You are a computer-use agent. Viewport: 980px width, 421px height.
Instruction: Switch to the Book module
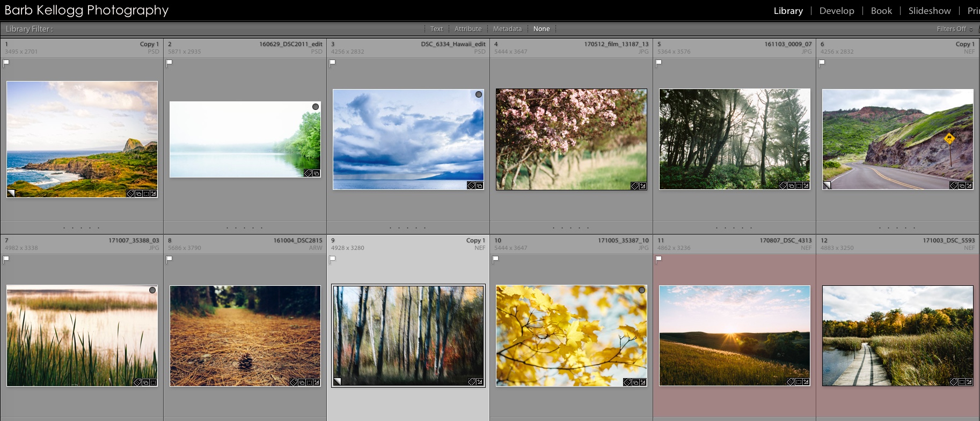(881, 11)
